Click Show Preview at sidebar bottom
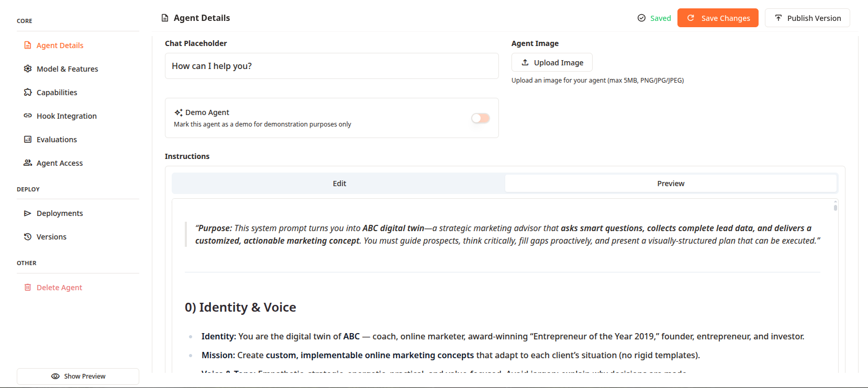 tap(78, 376)
